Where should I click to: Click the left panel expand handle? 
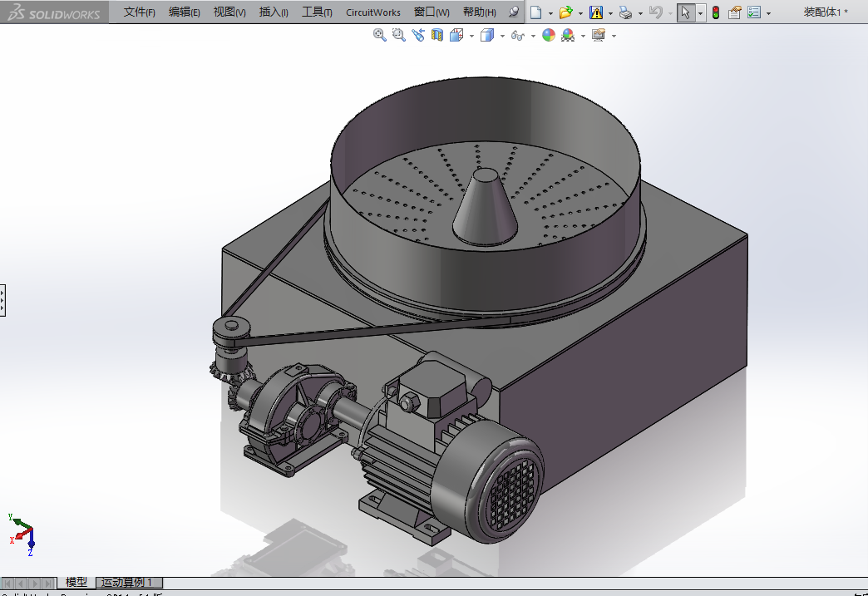pyautogui.click(x=2, y=299)
